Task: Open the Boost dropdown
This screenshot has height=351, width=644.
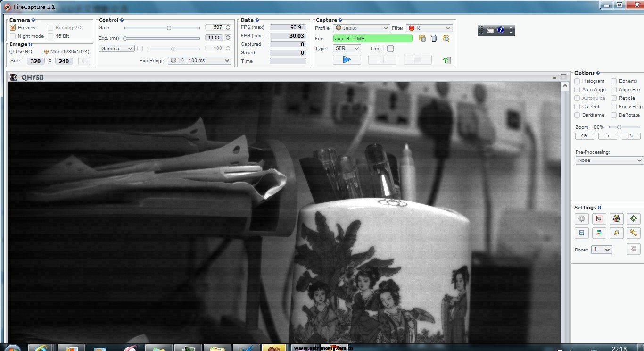Action: point(602,250)
